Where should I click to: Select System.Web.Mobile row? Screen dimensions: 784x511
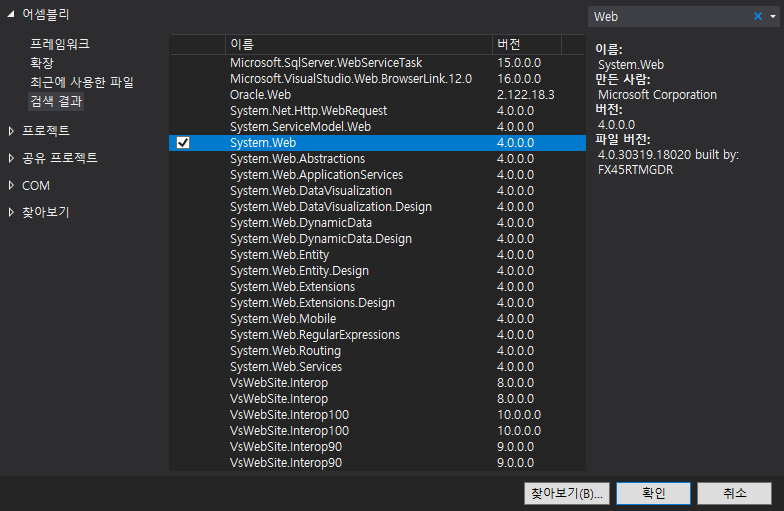pos(378,319)
